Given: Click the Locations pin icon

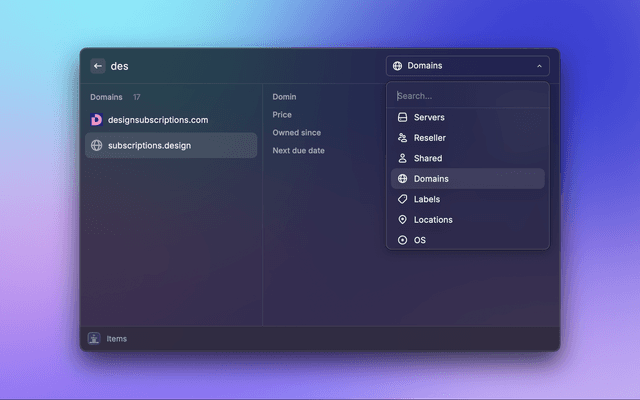Looking at the screenshot, I should 402,219.
